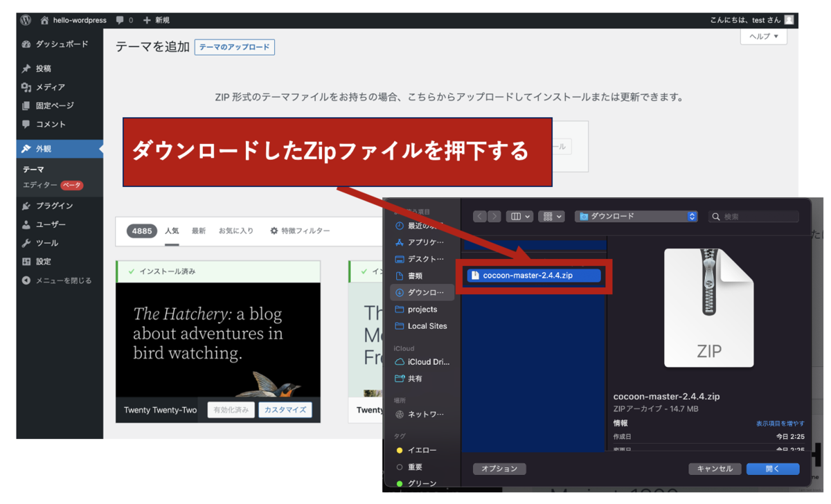This screenshot has width=831, height=504.
Task: Click the WordPress logo in admin bar
Action: point(26,20)
